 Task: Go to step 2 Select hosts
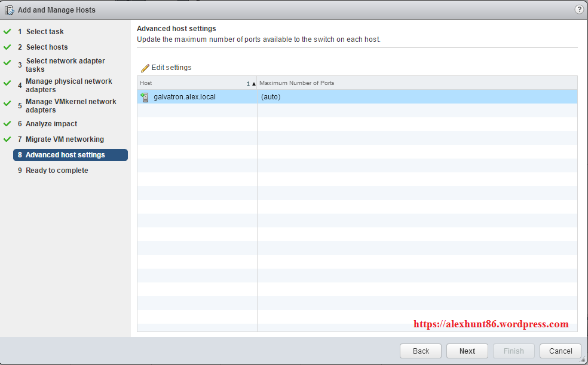coord(43,47)
